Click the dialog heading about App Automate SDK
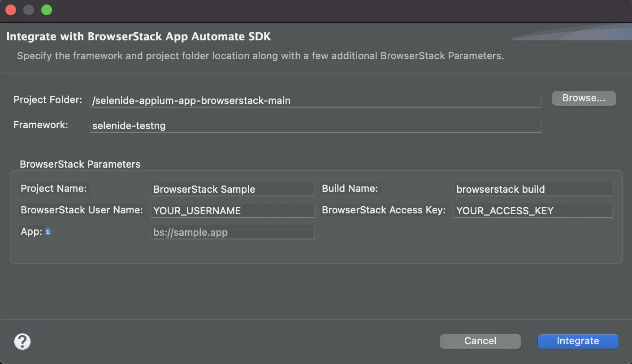632x364 pixels. [x=139, y=36]
